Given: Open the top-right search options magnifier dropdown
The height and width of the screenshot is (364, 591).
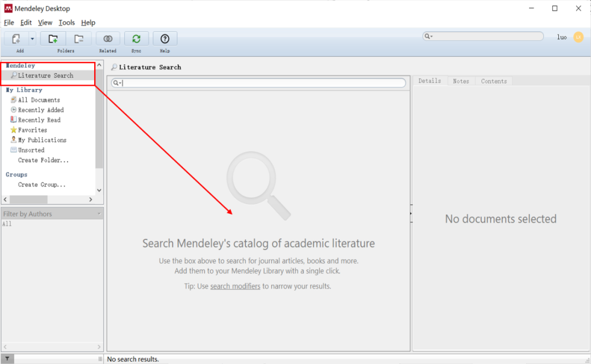Looking at the screenshot, I should [428, 36].
